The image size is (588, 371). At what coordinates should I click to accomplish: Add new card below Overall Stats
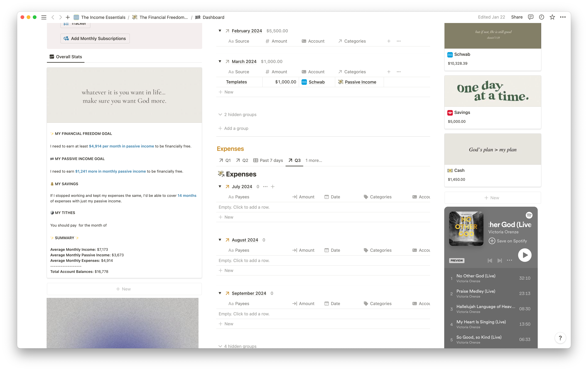[x=124, y=289]
